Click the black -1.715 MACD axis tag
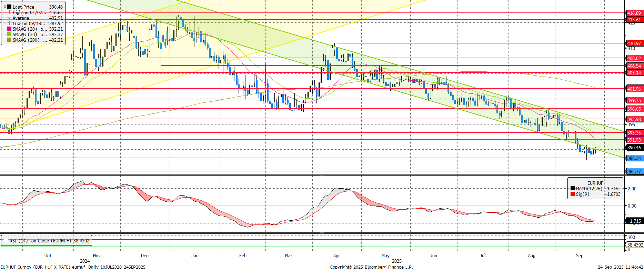 pos(634,221)
